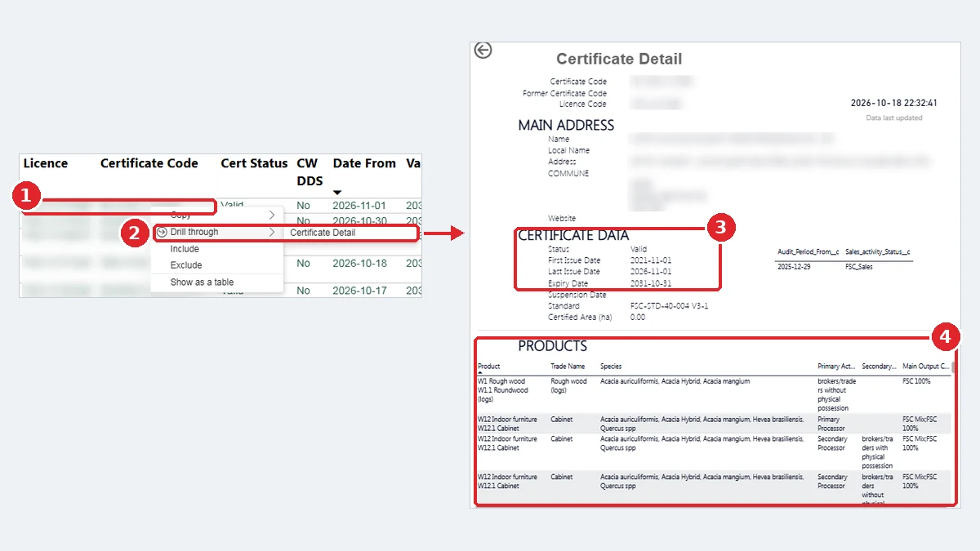The image size is (980, 551).
Task: Click the Secondary... column header
Action: pos(879,367)
